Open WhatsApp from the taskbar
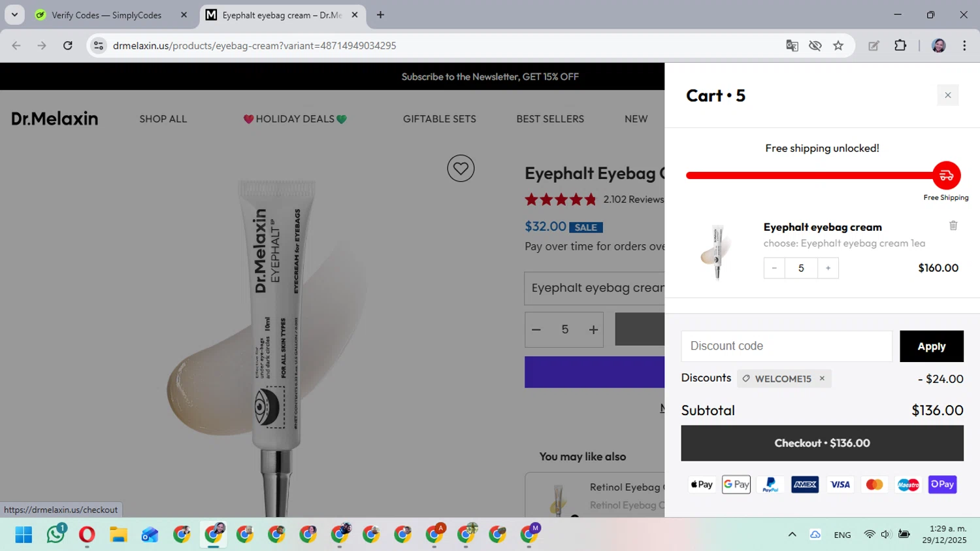 point(56,535)
